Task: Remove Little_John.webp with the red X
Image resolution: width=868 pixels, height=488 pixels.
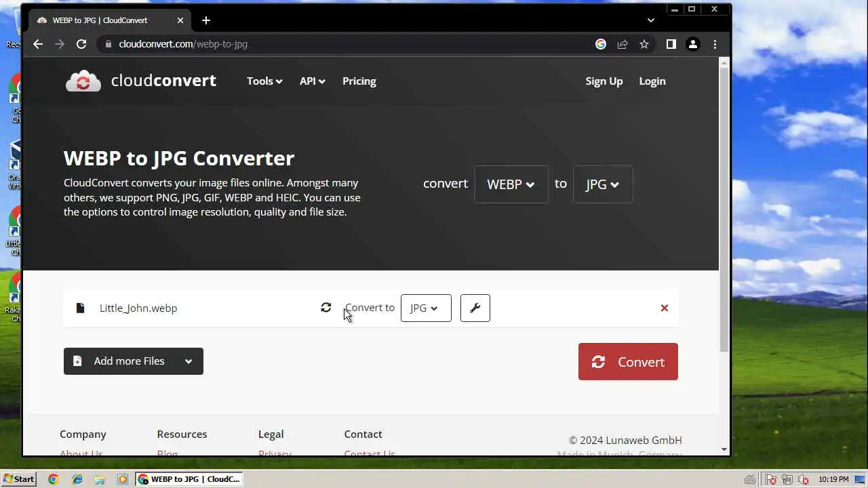Action: point(665,308)
